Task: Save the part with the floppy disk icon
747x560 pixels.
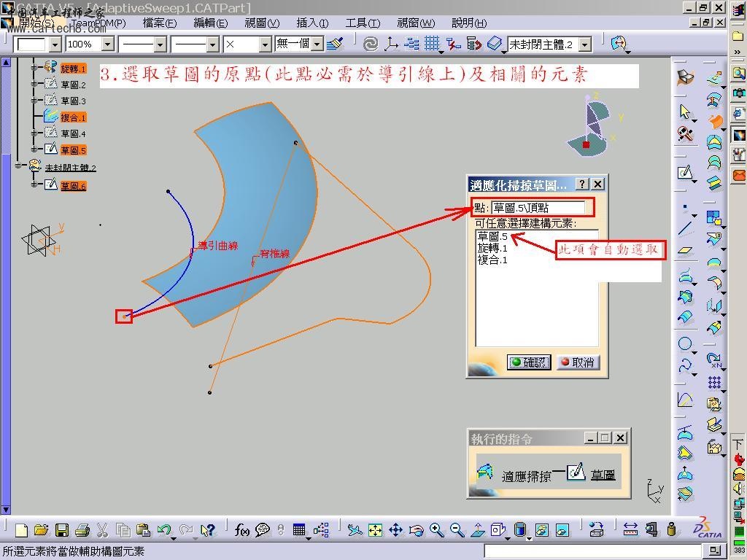Action: (x=62, y=529)
